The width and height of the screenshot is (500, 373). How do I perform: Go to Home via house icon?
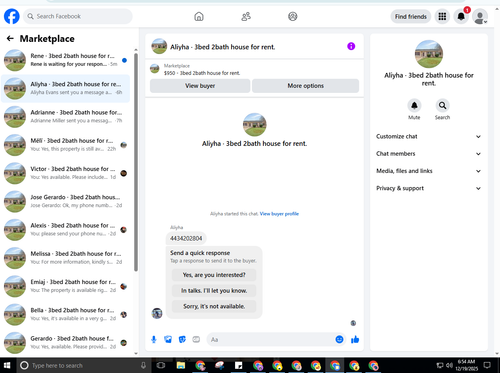tap(199, 16)
